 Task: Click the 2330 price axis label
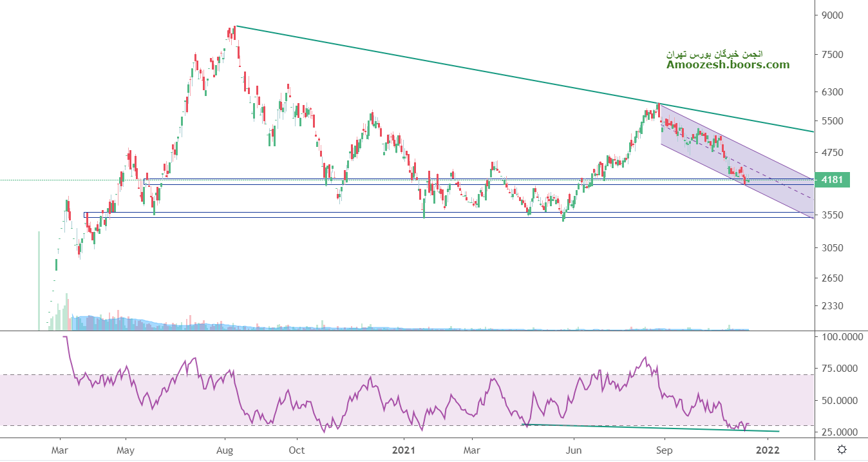(832, 306)
